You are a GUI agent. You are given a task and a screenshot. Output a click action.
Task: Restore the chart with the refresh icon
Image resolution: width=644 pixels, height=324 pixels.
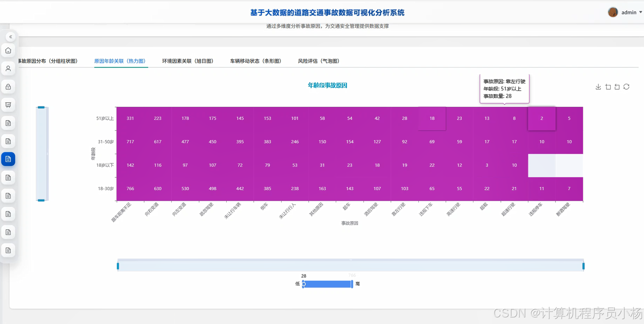[626, 87]
